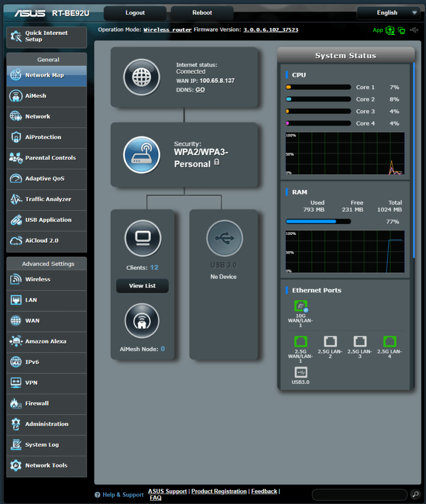Click the View List button
The width and height of the screenshot is (426, 504).
tap(142, 286)
